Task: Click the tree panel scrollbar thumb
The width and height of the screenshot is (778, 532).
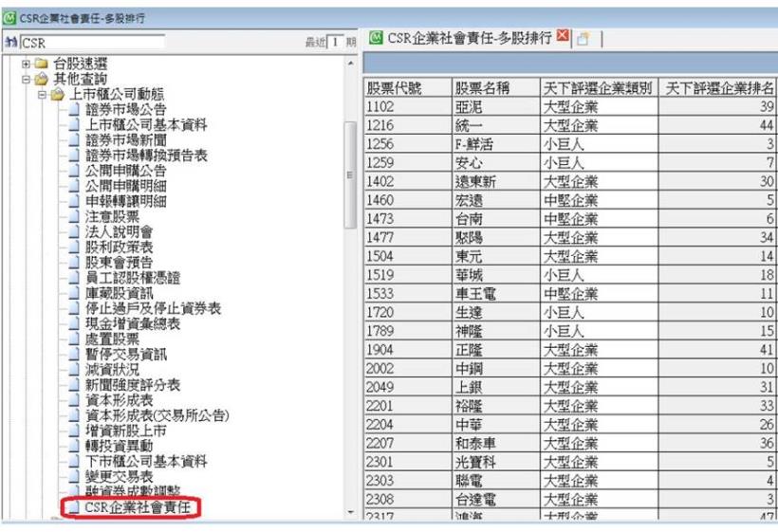Action: [x=350, y=175]
